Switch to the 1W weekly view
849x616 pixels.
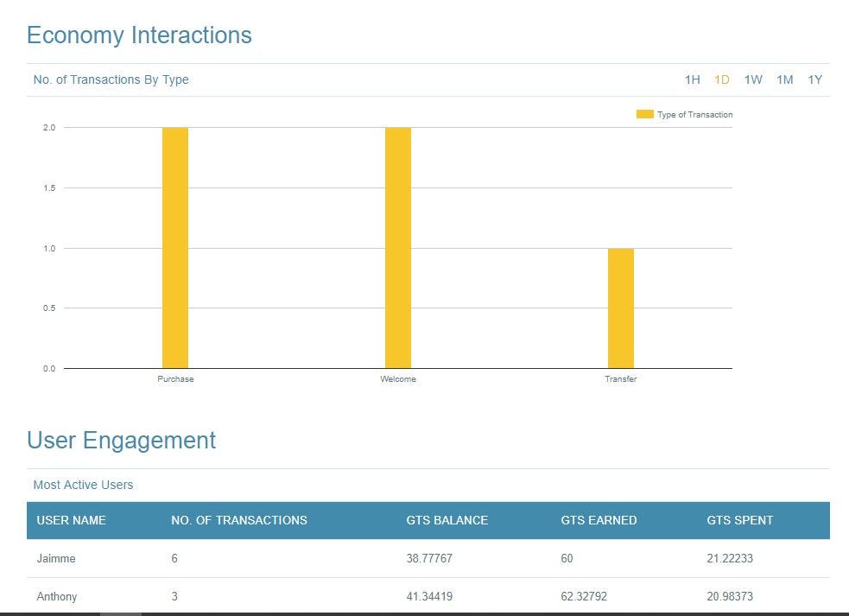click(752, 79)
